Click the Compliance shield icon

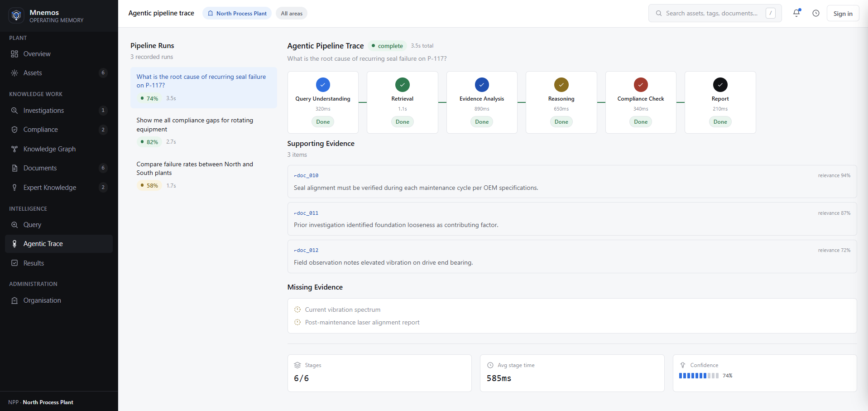[x=14, y=130]
